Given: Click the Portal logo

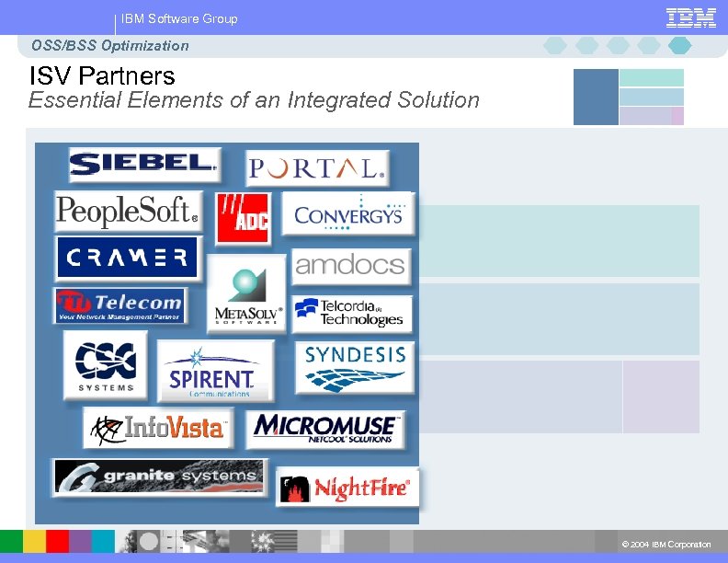Looking at the screenshot, I should click(x=317, y=167).
